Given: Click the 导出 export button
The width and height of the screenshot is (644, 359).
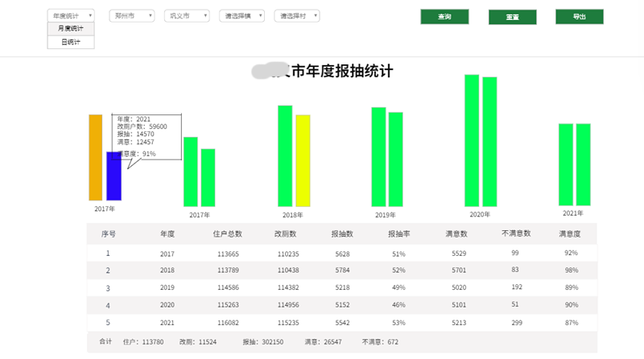Looking at the screenshot, I should click(x=579, y=16).
